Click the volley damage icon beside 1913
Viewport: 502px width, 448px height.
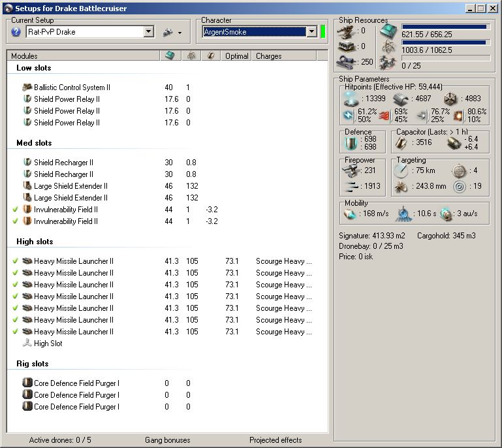[351, 186]
